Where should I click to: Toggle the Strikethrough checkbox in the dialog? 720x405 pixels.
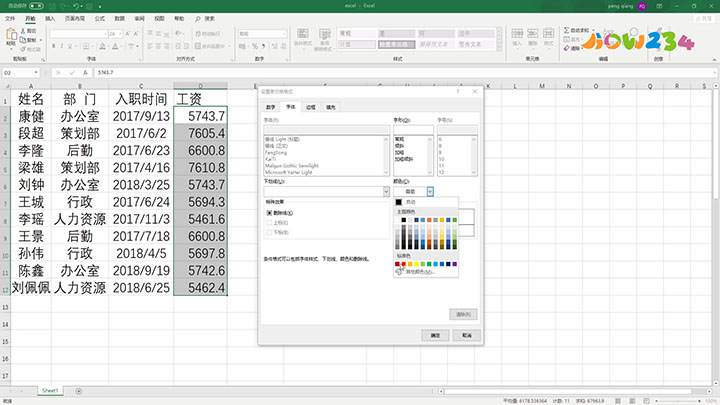(270, 213)
